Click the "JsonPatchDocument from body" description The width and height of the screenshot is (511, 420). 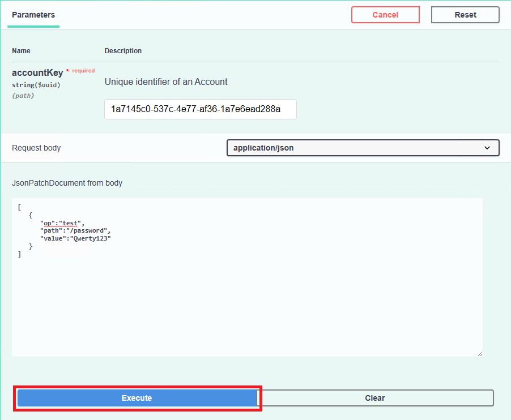click(x=67, y=183)
